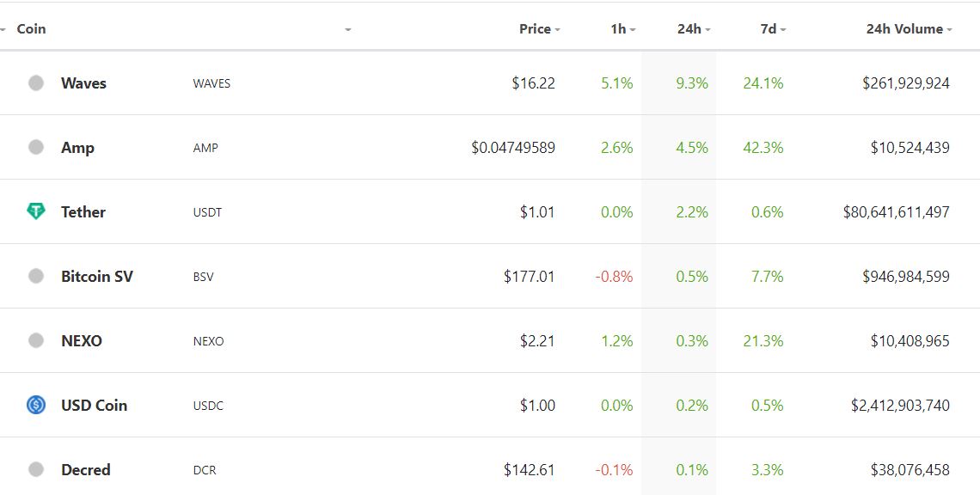Open the Tether coin page link
980x495 pixels.
[83, 212]
